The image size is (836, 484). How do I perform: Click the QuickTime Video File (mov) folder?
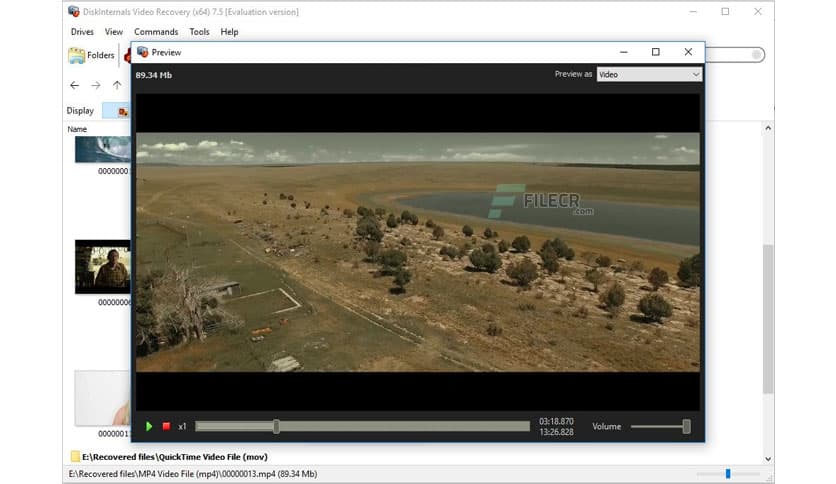point(169,457)
